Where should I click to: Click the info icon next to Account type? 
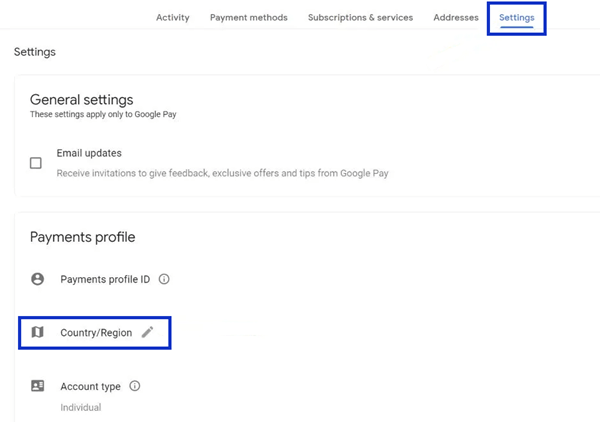tap(135, 386)
